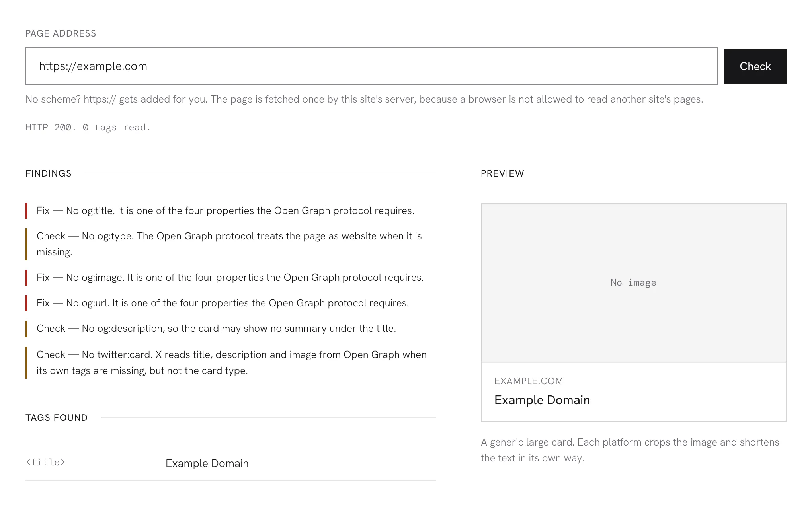Image resolution: width=812 pixels, height=506 pixels.
Task: Click the 'No image' preview placeholder
Action: 633,283
